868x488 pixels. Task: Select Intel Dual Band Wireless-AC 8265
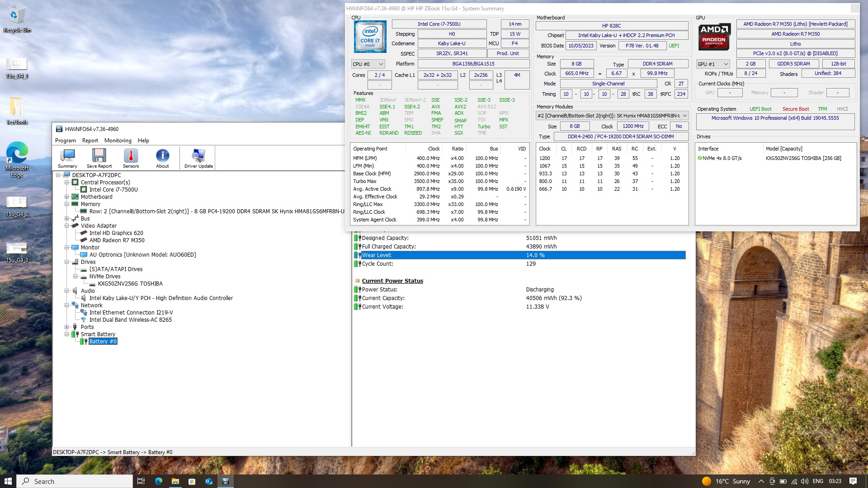[x=131, y=319]
